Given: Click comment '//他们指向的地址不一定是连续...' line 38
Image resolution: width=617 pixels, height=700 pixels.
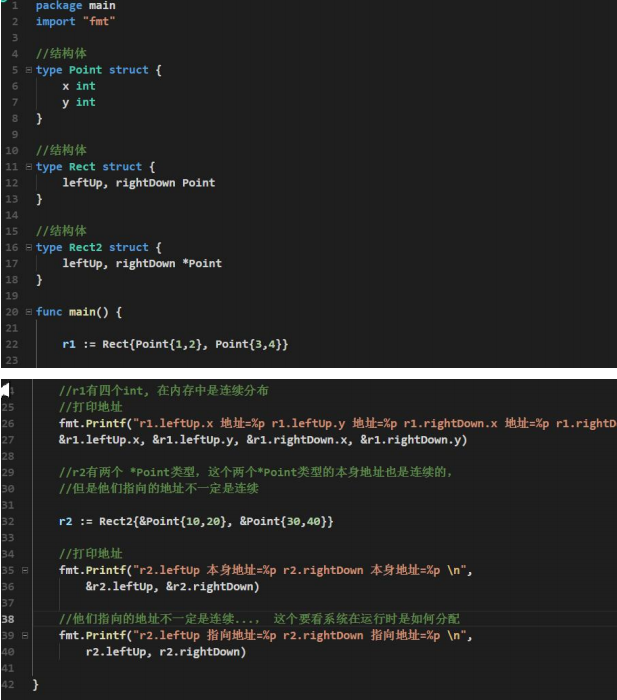Looking at the screenshot, I should tap(259, 619).
